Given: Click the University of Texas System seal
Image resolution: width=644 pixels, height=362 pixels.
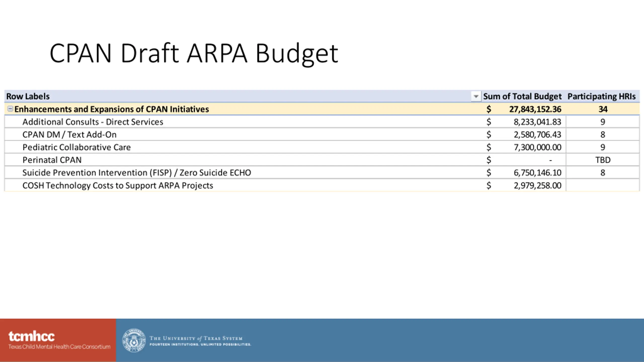Looking at the screenshot, I should pyautogui.click(x=134, y=340).
